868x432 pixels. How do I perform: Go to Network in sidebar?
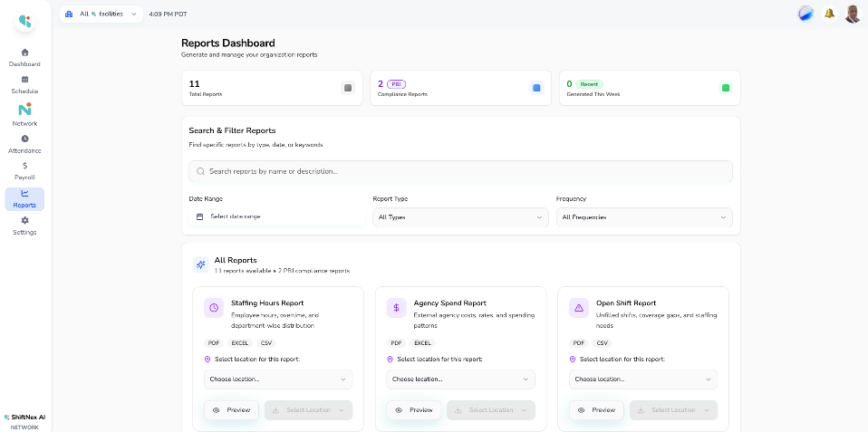(24, 115)
